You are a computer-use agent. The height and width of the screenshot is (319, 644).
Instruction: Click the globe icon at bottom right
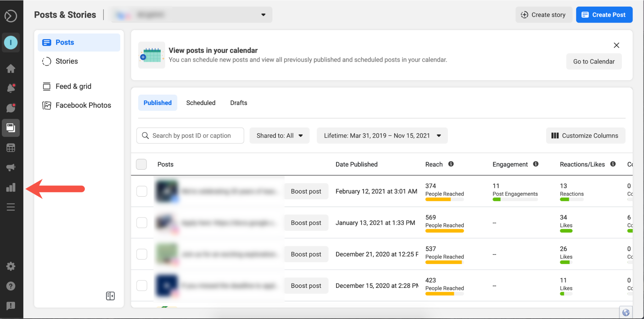tap(626, 312)
